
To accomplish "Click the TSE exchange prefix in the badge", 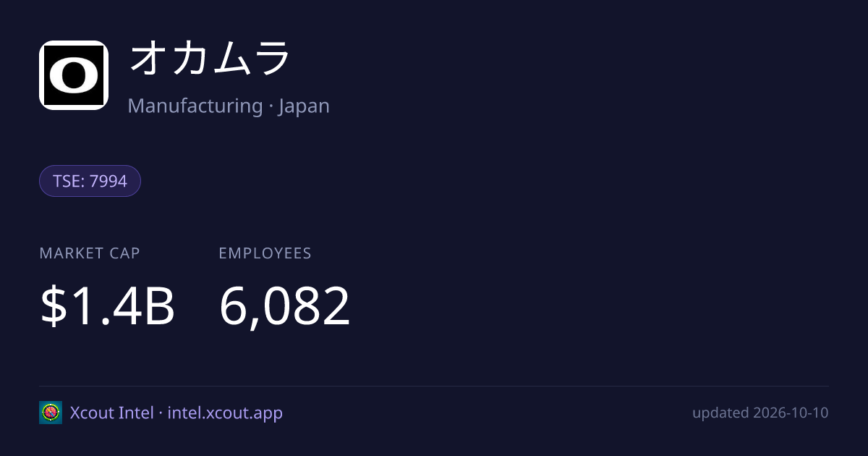I will point(67,181).
